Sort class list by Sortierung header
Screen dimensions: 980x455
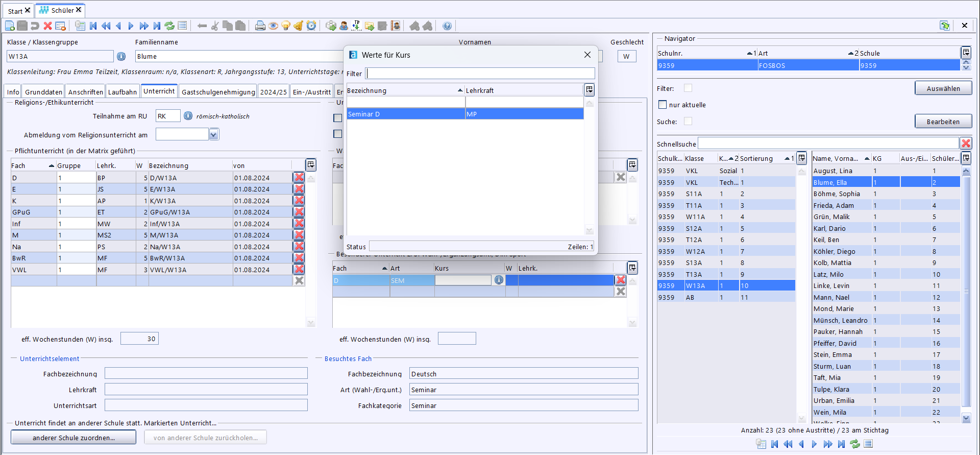[x=767, y=158]
